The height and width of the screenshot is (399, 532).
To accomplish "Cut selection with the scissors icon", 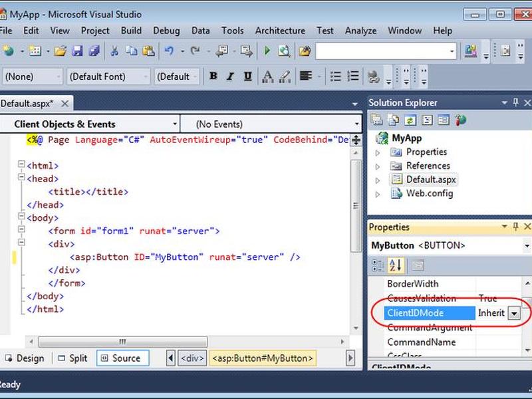I will tap(114, 51).
